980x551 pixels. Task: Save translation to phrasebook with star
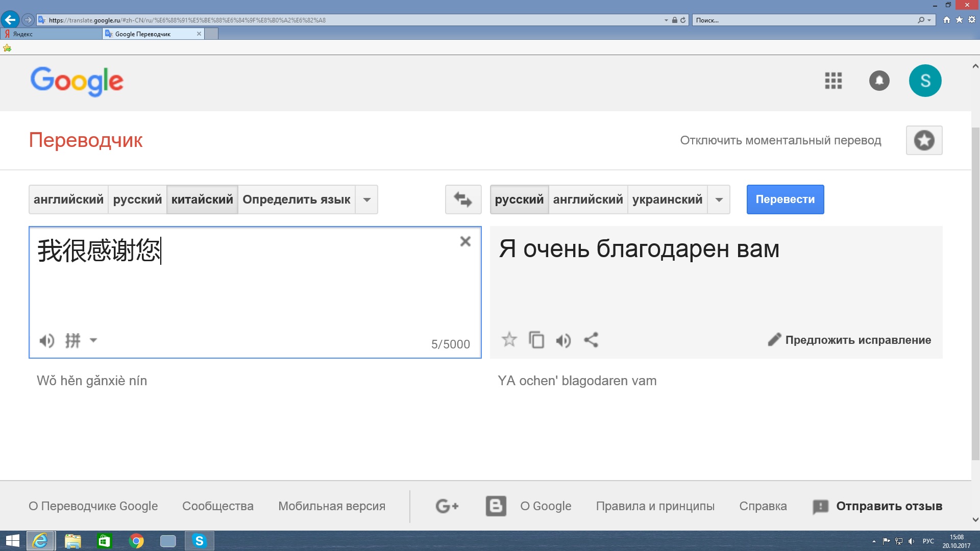pyautogui.click(x=509, y=340)
